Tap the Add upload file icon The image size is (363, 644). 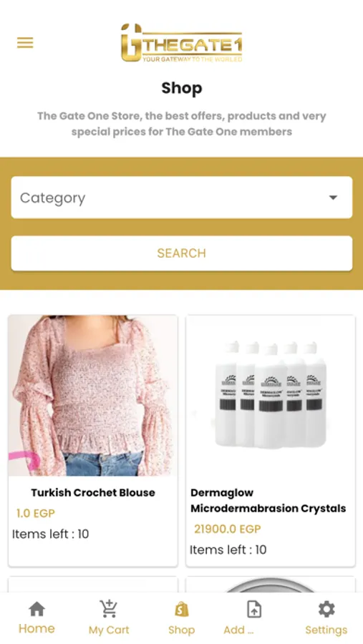(x=254, y=609)
